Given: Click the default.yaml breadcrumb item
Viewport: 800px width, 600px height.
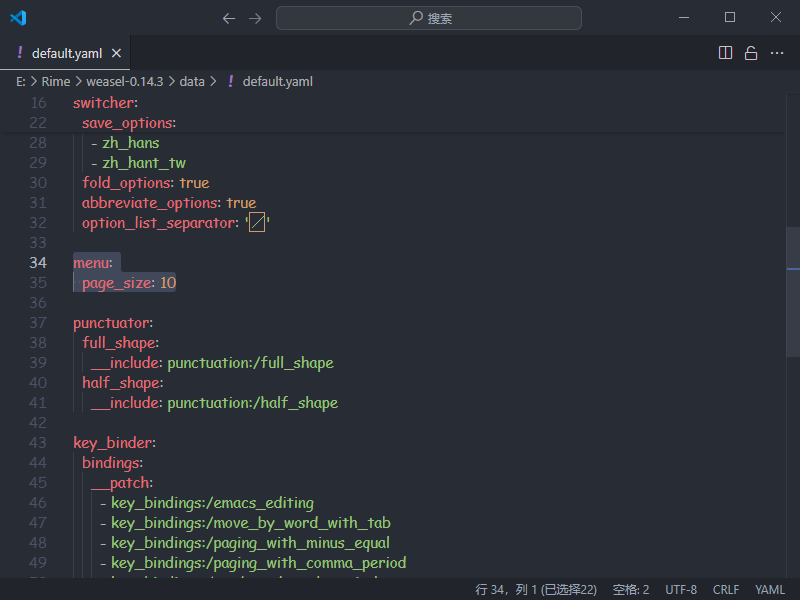Looking at the screenshot, I should 277,82.
